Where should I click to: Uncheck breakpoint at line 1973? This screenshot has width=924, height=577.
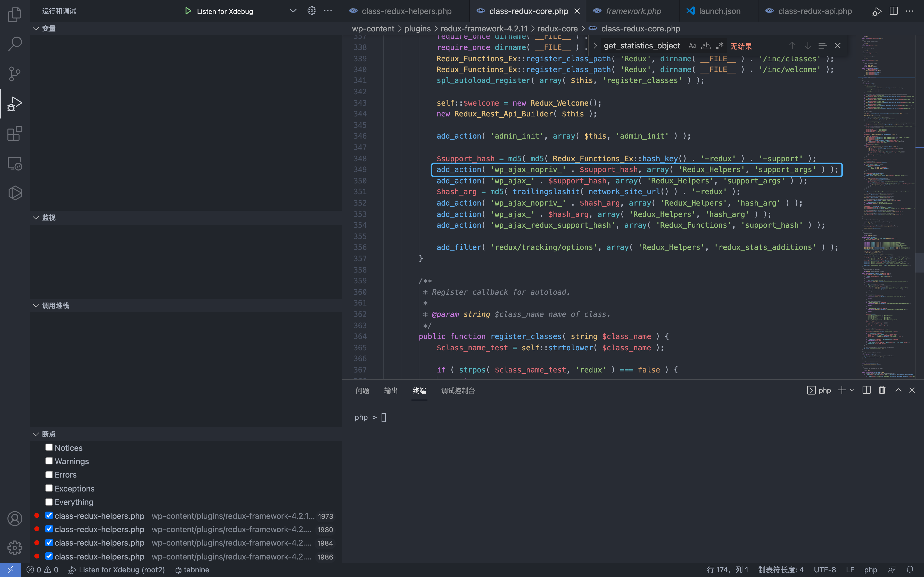(49, 515)
